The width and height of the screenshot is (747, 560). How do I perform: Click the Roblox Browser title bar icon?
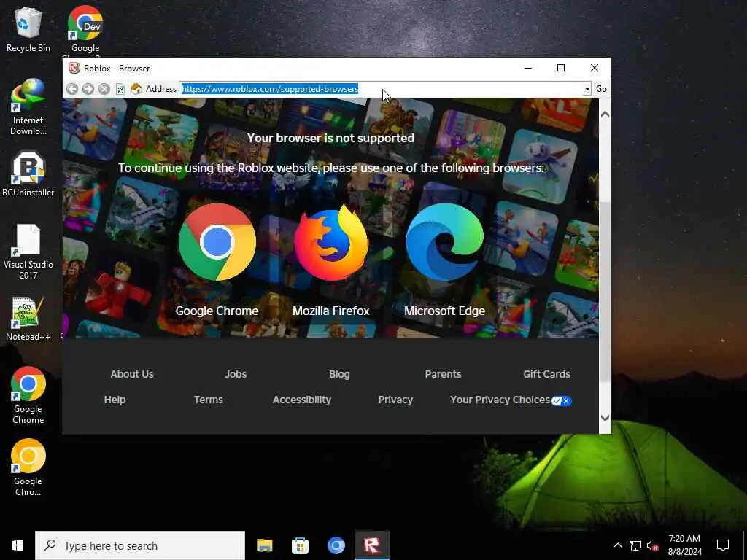pyautogui.click(x=74, y=68)
